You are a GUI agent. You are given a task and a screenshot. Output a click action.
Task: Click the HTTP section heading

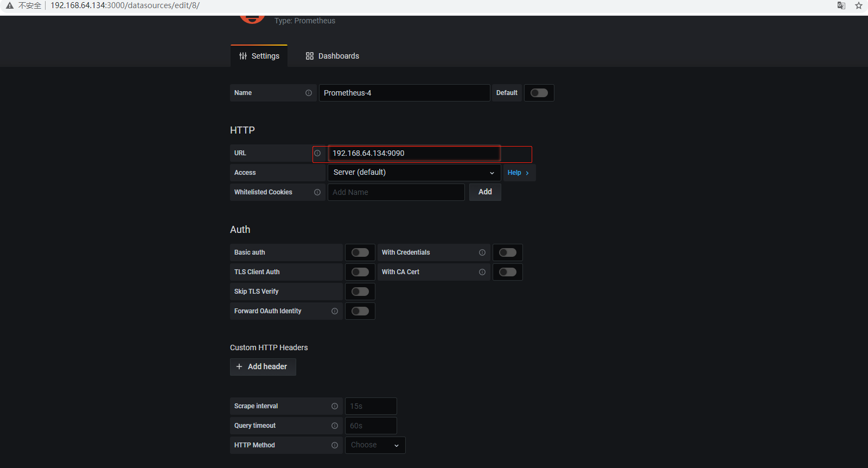242,130
